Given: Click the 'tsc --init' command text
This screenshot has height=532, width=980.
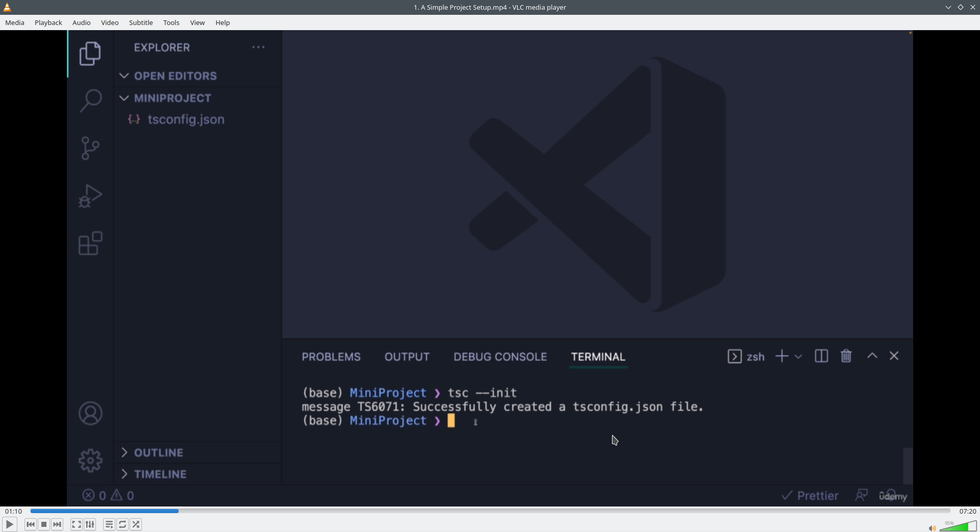Looking at the screenshot, I should [482, 393].
